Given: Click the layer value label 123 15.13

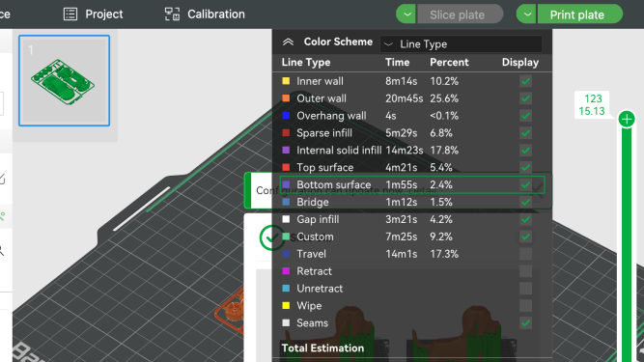Looking at the screenshot, I should pyautogui.click(x=592, y=105).
